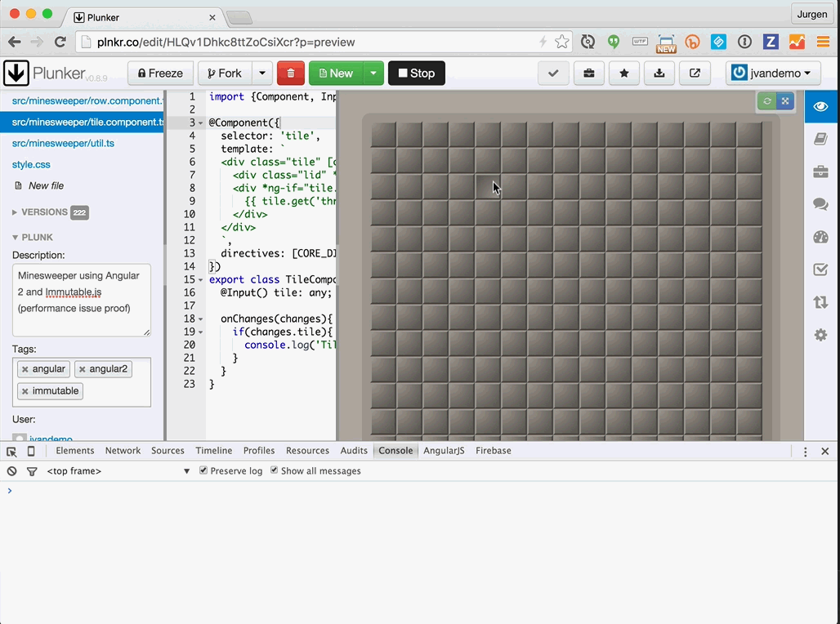840x624 pixels.
Task: Star this plunk as a favorite
Action: 624,74
